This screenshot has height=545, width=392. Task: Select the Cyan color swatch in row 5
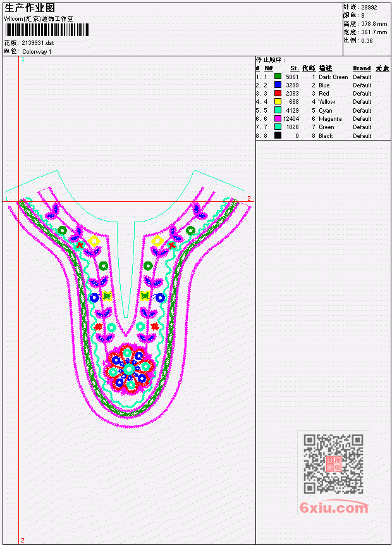(x=278, y=110)
